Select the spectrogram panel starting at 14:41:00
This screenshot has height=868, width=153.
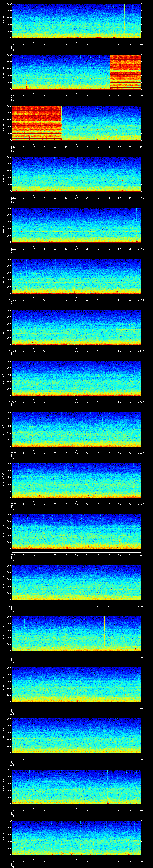click(76, 634)
